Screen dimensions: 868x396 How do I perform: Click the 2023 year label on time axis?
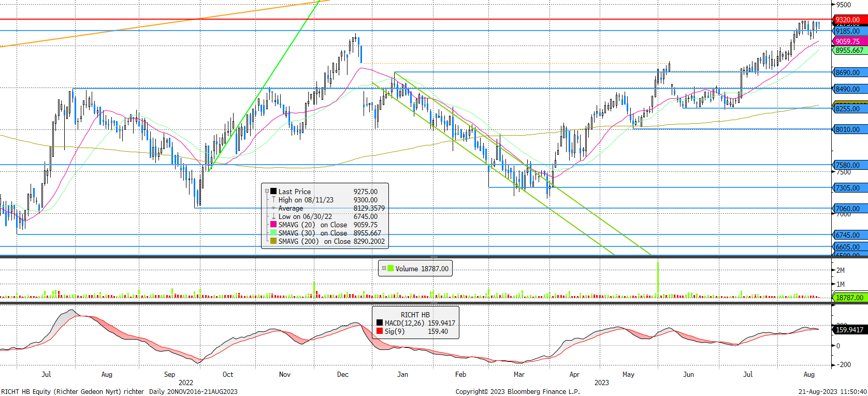point(601,383)
